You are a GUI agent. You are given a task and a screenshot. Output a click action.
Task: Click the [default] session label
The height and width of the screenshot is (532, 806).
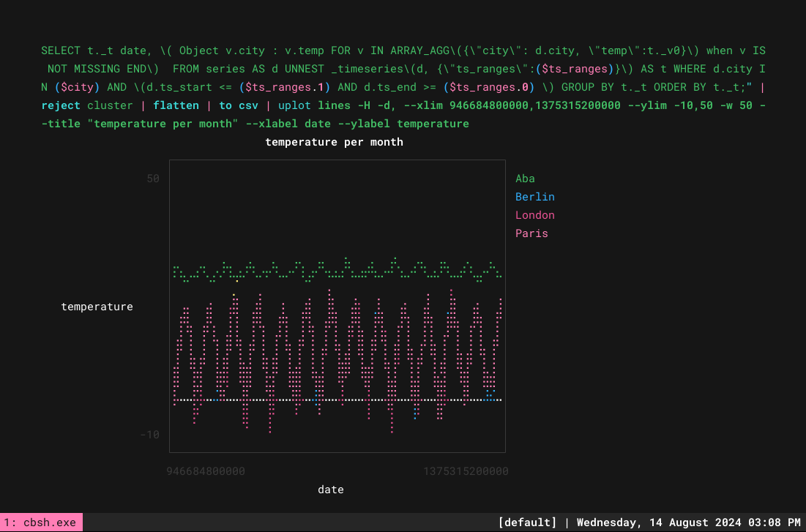pyautogui.click(x=527, y=522)
